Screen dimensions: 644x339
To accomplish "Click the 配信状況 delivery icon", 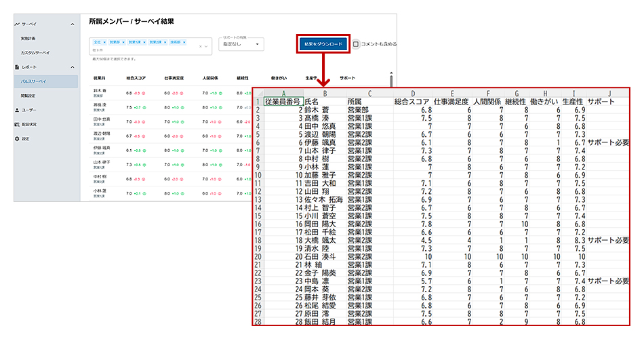I will 18,124.
